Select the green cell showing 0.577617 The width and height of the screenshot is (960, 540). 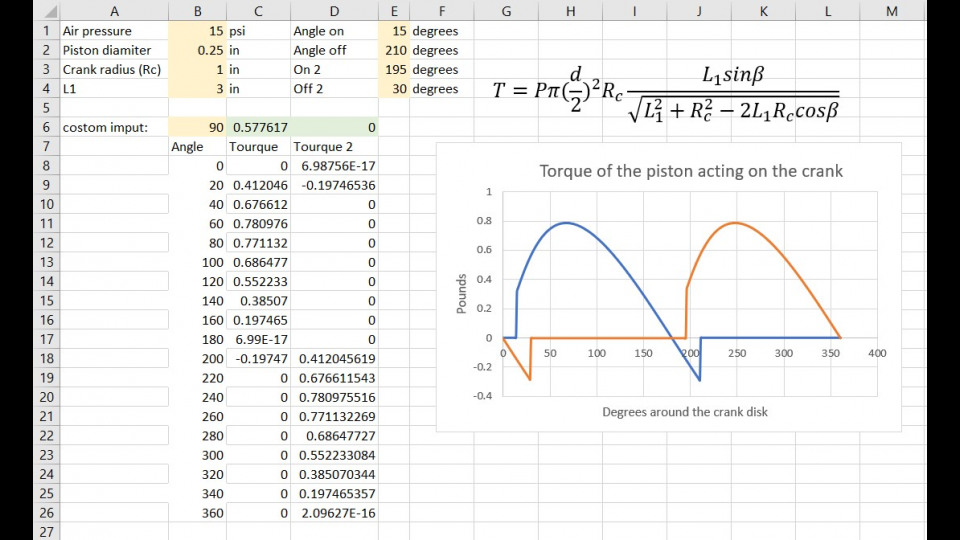pyautogui.click(x=259, y=128)
